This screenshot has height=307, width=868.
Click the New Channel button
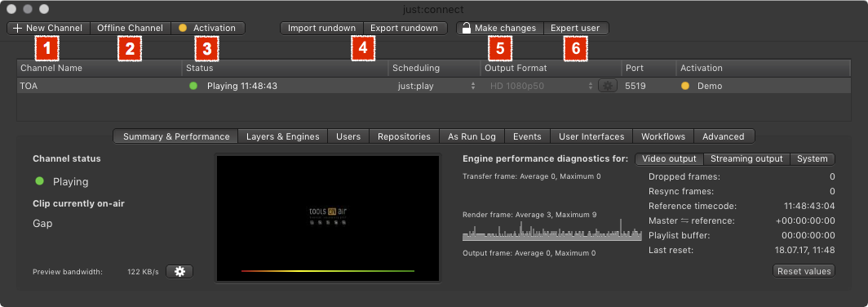pyautogui.click(x=49, y=29)
